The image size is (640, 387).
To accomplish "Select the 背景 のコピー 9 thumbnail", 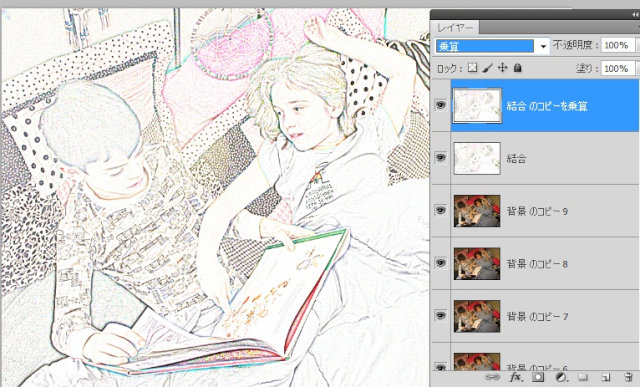I will (x=477, y=211).
